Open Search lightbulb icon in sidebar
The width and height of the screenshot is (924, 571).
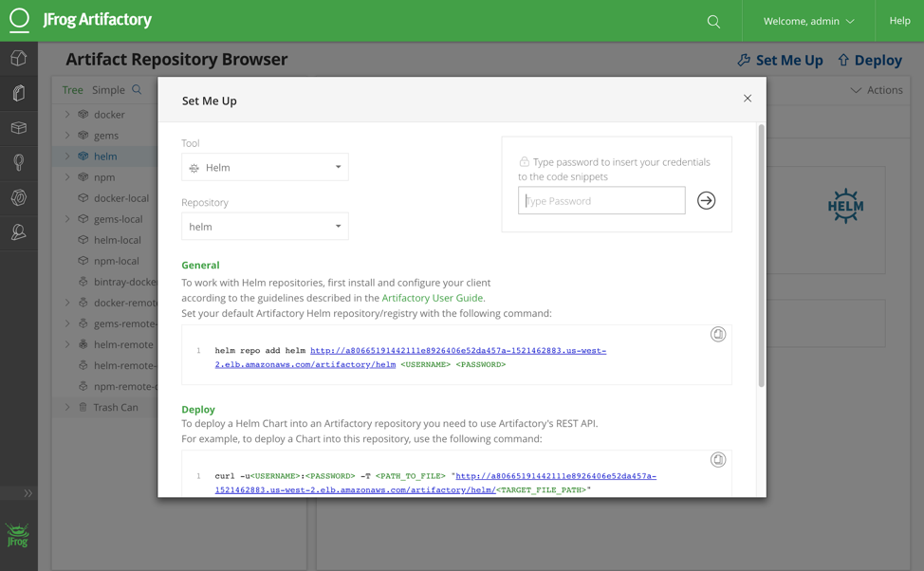(19, 162)
